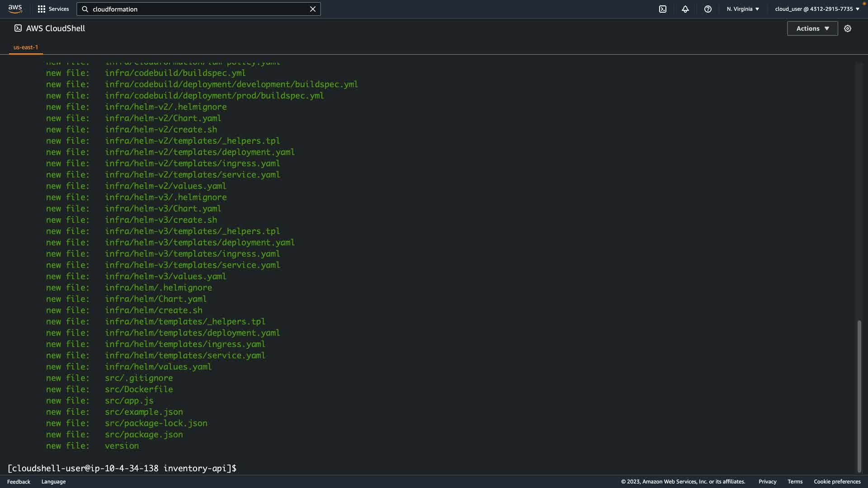
Task: Clear the cloudformation search text
Action: (312, 9)
